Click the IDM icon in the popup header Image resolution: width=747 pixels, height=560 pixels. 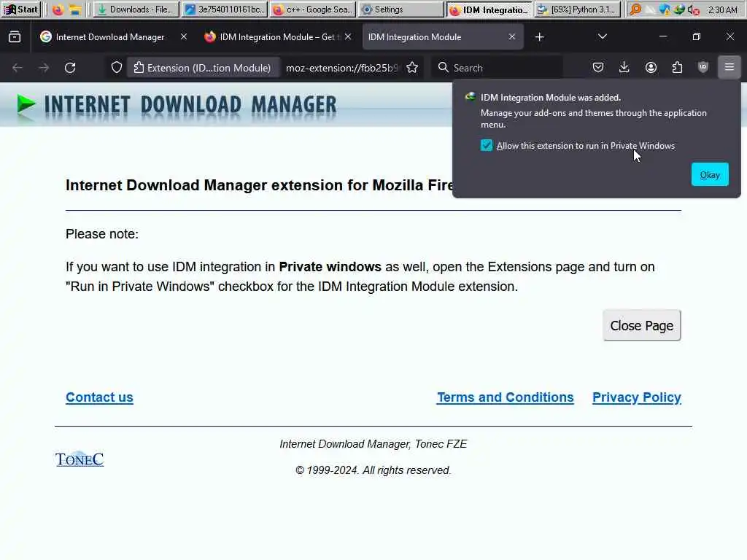[471, 97]
